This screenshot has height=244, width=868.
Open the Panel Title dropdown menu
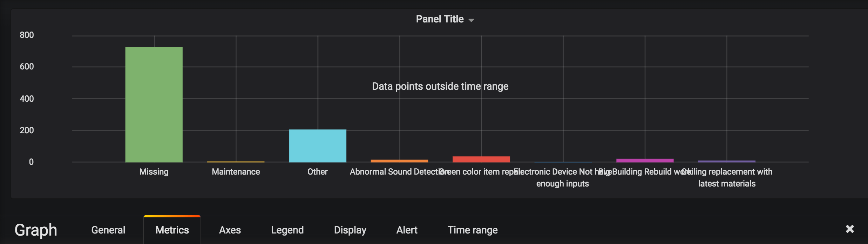[x=445, y=19]
